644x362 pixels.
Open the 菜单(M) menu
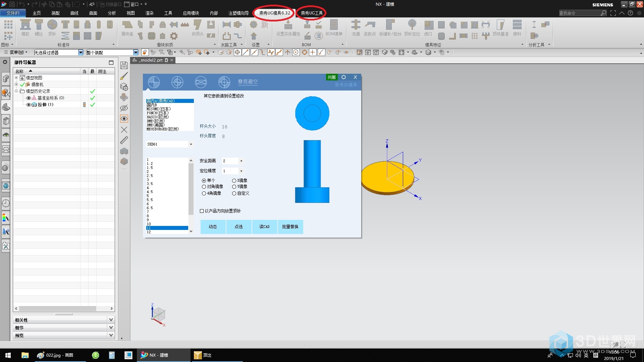(16, 52)
